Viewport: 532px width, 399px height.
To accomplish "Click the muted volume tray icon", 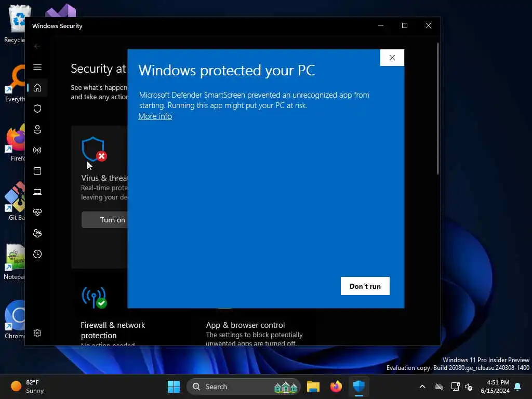I will (469, 387).
